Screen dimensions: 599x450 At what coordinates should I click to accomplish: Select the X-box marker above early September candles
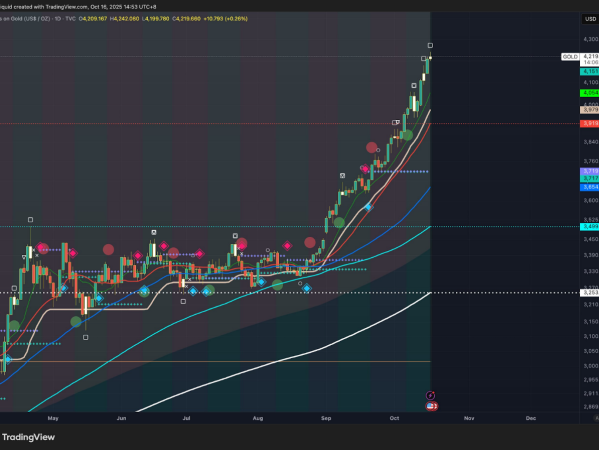click(x=343, y=176)
